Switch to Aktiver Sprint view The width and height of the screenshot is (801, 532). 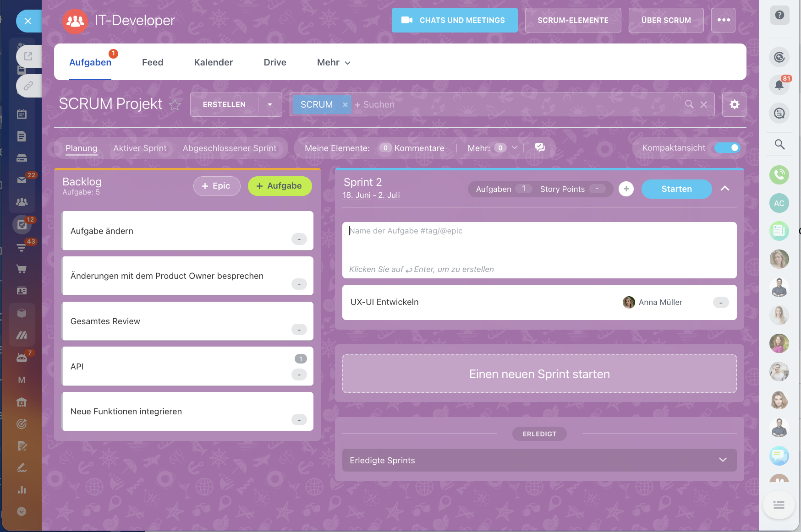pyautogui.click(x=140, y=148)
